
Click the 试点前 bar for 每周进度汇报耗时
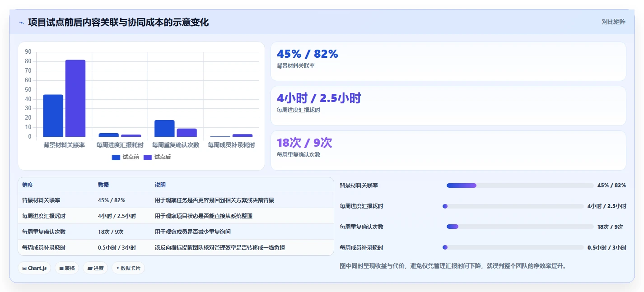(109, 135)
